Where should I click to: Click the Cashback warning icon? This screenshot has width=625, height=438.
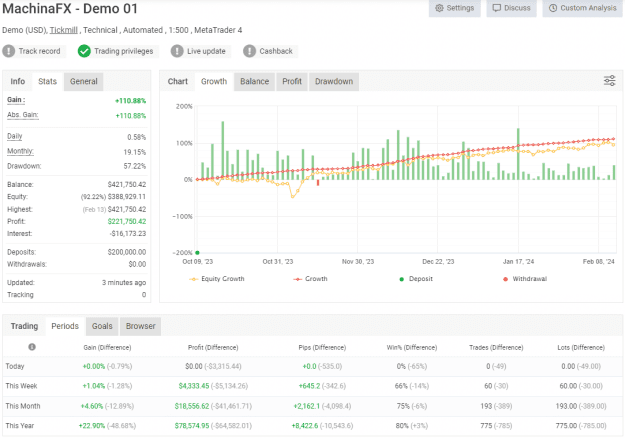point(250,51)
